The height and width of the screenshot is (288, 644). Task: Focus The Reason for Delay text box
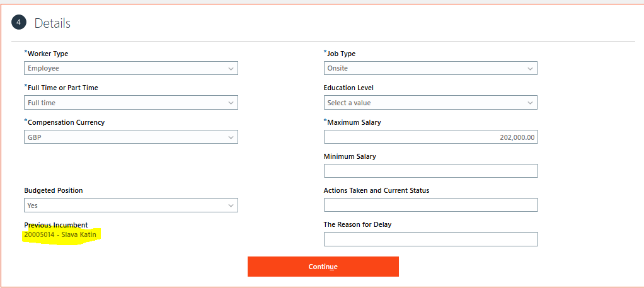[x=431, y=239]
